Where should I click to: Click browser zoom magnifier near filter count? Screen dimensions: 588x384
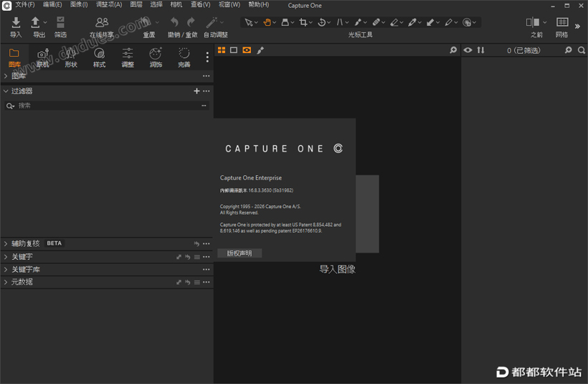(568, 50)
